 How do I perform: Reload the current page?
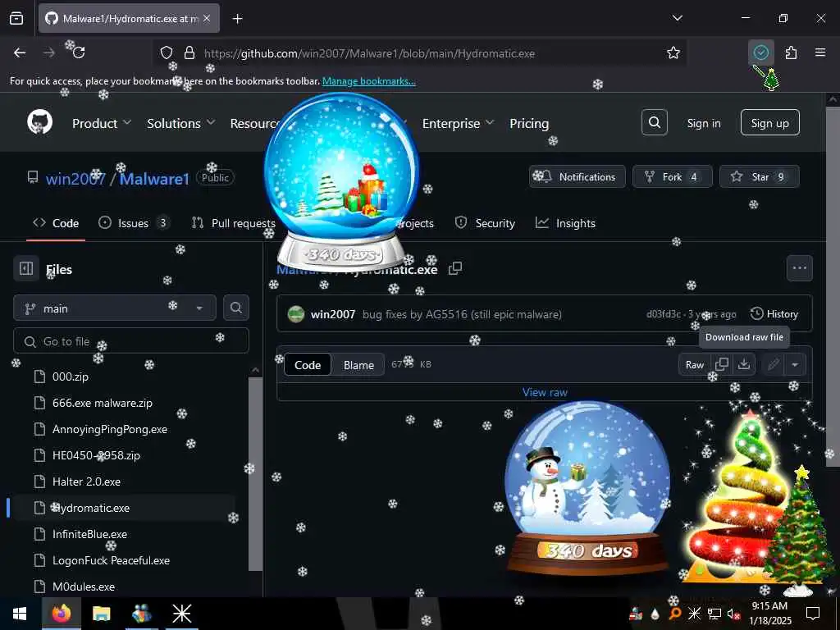pos(79,52)
